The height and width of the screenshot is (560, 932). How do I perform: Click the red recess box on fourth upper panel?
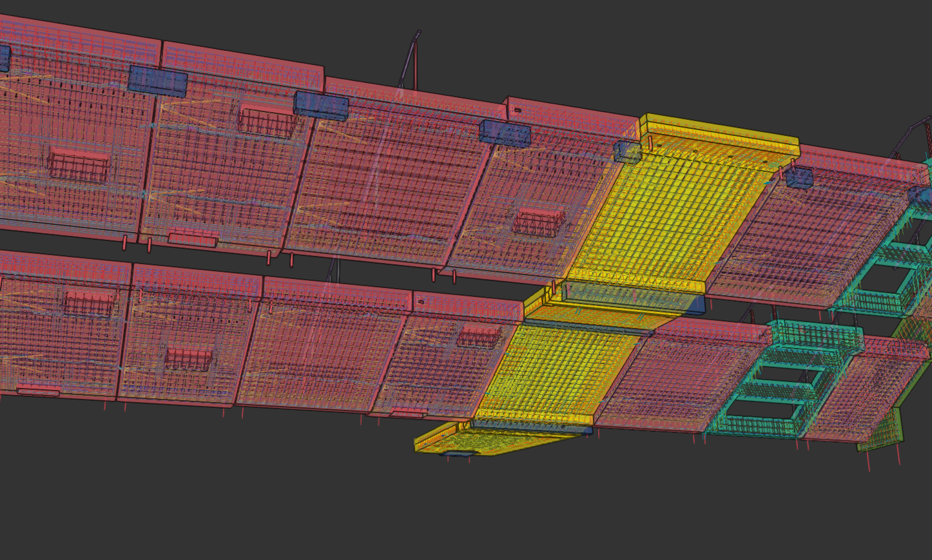point(539,222)
